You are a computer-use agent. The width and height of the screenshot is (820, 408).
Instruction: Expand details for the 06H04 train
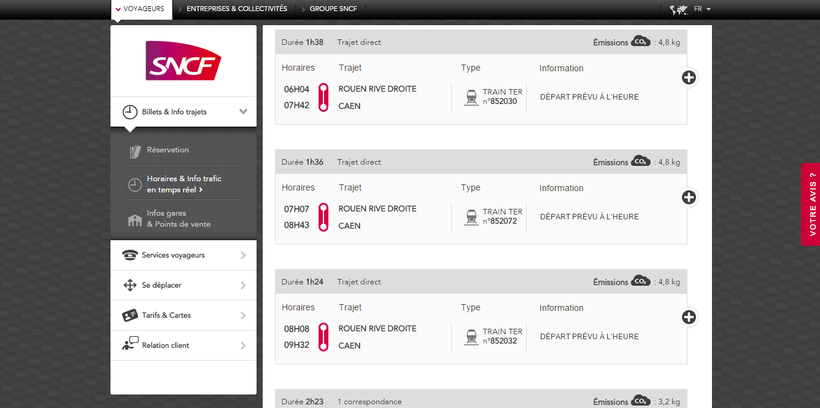click(x=688, y=78)
